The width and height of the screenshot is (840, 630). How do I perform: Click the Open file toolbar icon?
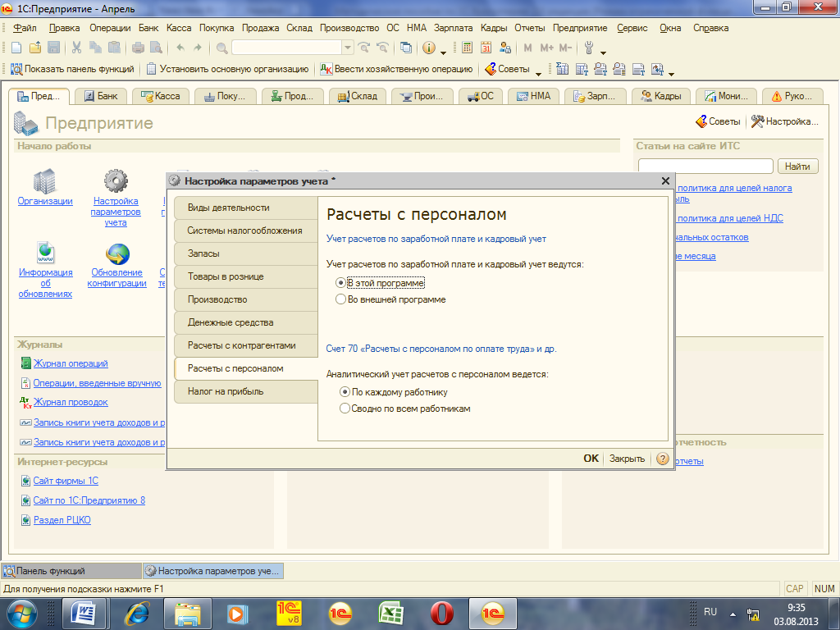click(x=35, y=48)
